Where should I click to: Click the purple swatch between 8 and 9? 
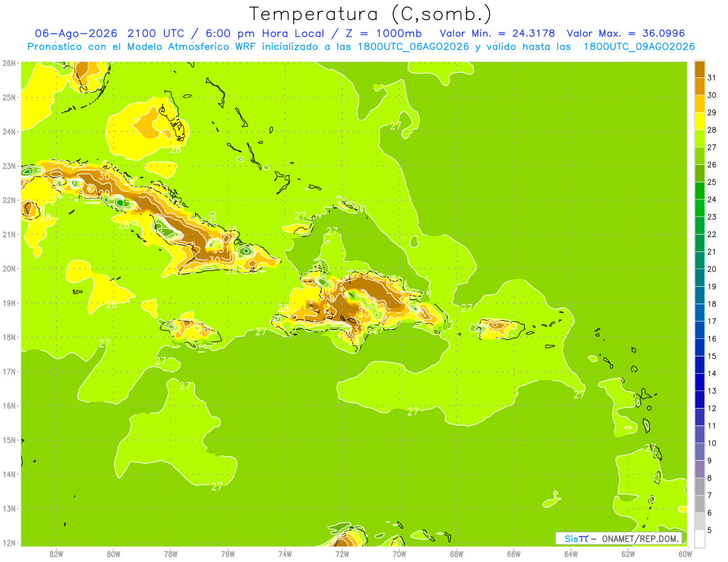[x=699, y=469]
